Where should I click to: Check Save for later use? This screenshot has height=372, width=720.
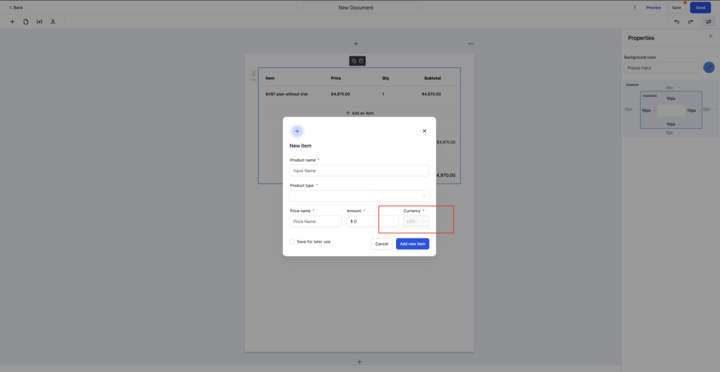point(292,242)
